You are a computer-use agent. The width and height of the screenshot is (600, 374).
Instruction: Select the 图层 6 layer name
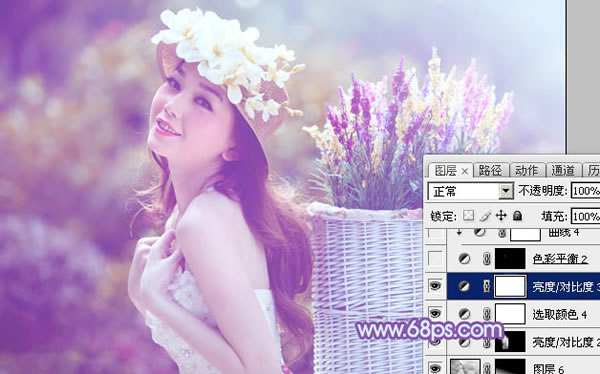pyautogui.click(x=548, y=369)
